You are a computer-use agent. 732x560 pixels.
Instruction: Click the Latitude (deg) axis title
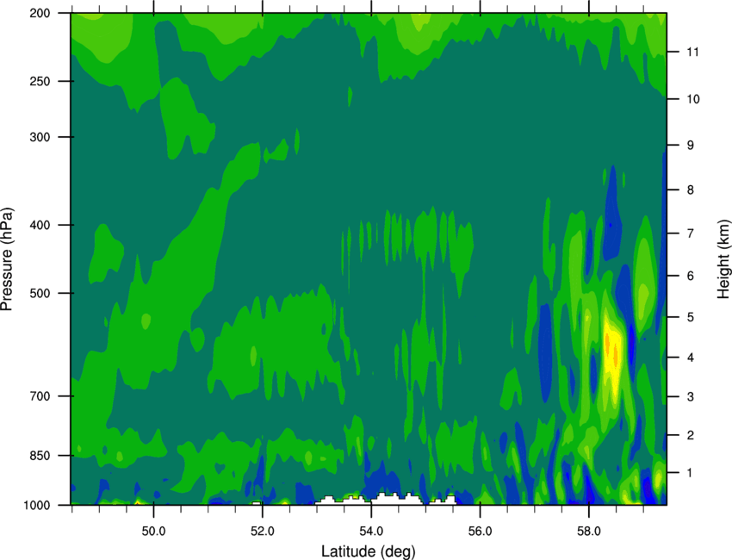coord(369,551)
